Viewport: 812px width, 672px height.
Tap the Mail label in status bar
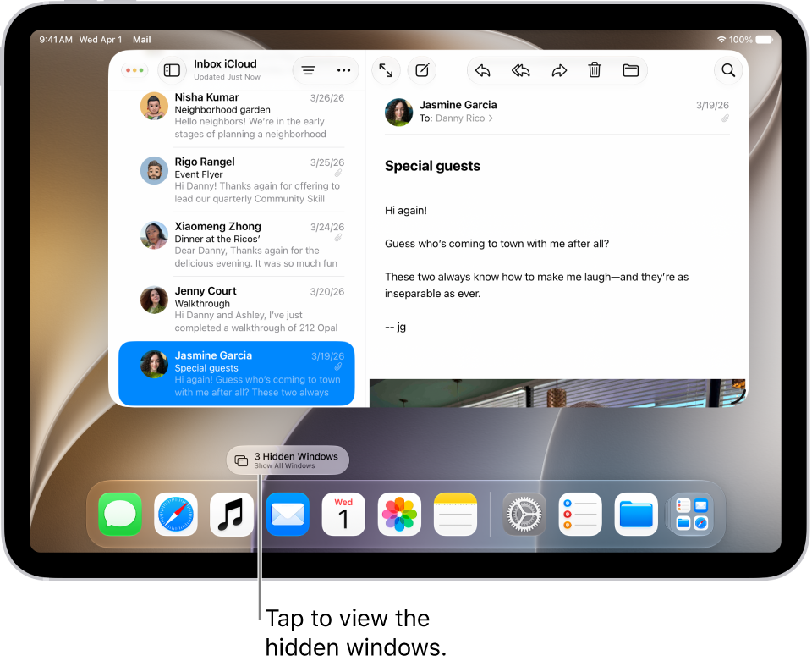[142, 40]
